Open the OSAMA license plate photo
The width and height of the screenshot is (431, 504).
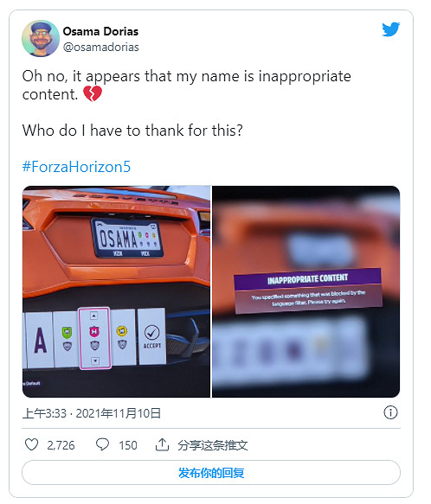pyautogui.click(x=116, y=291)
